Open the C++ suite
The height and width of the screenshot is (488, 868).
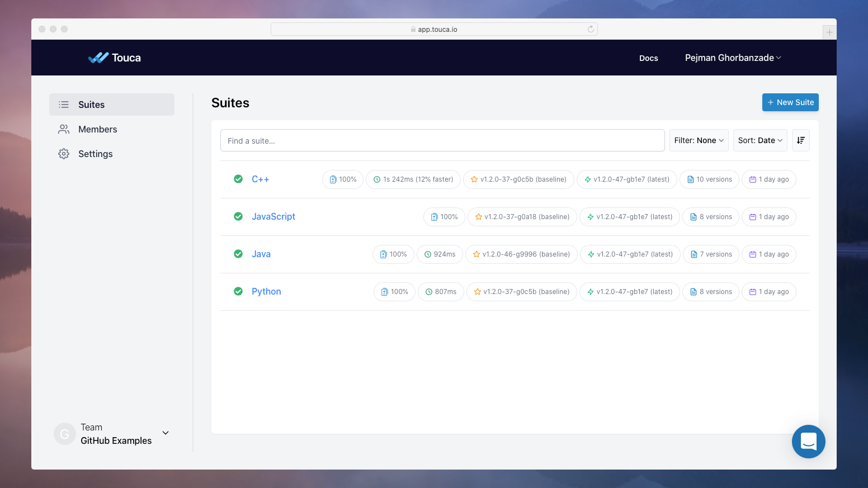point(261,179)
